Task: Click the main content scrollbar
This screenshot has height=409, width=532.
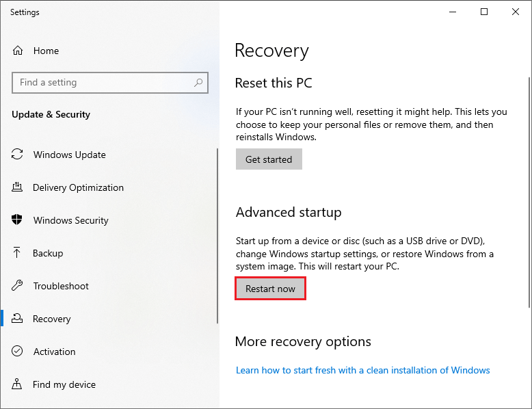Action: click(529, 192)
